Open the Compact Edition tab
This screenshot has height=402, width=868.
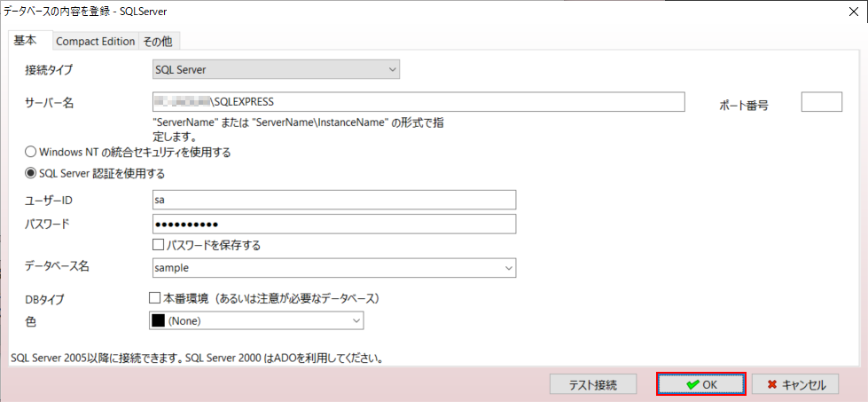tap(95, 42)
